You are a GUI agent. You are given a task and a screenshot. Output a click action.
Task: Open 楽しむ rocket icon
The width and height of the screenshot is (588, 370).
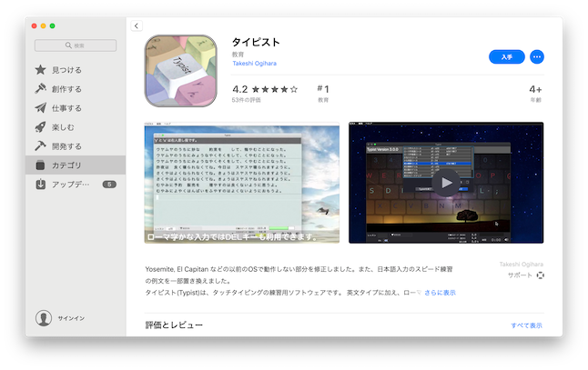tap(40, 127)
